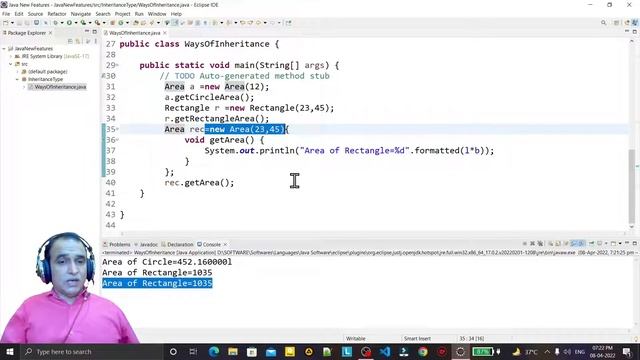Open Visual Studio Code from the taskbar
This screenshot has height=360, width=640.
click(x=384, y=351)
